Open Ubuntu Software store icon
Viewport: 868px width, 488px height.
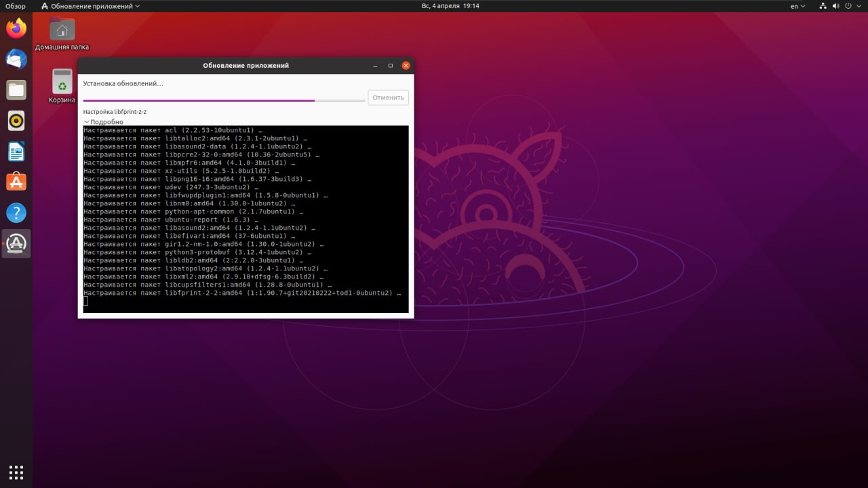click(16, 182)
